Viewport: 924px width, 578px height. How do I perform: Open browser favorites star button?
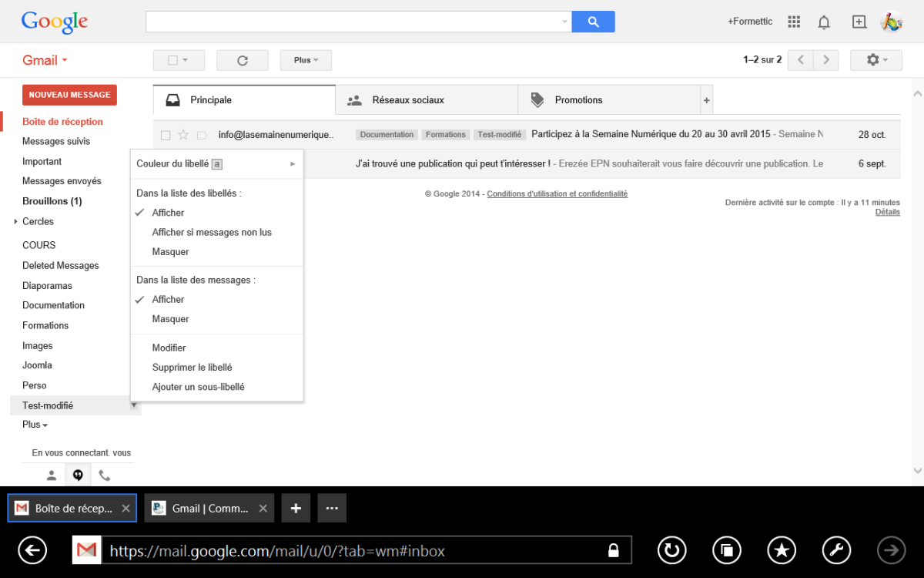click(782, 550)
